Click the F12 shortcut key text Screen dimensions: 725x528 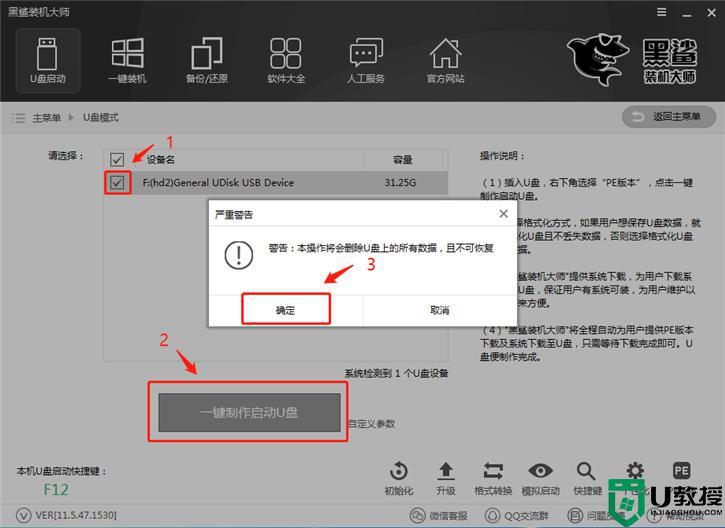coord(56,490)
